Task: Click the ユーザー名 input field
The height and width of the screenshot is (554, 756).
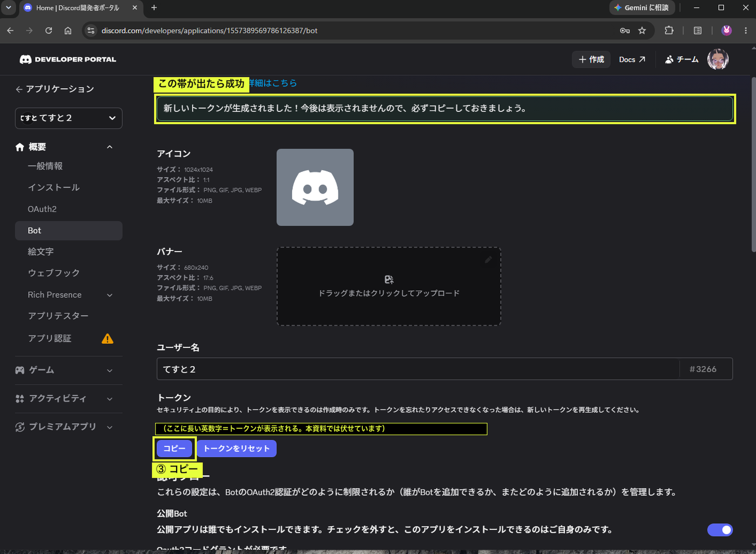Action: pyautogui.click(x=418, y=369)
